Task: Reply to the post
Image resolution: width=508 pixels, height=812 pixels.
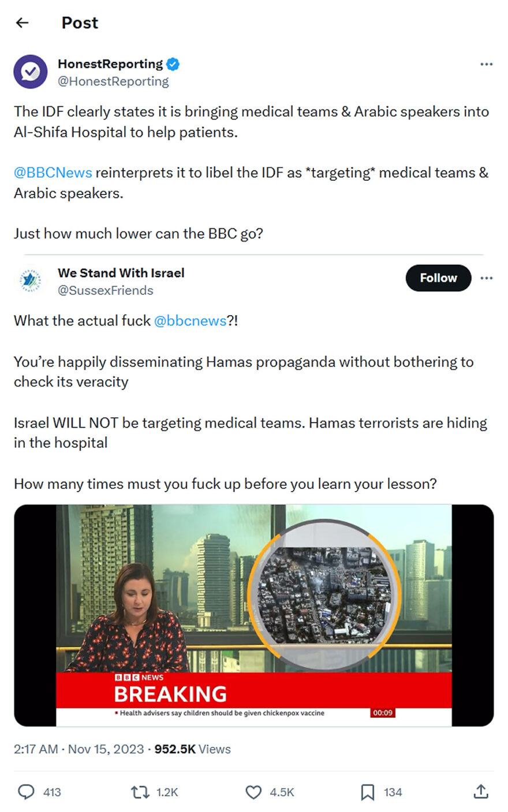Action: point(27,792)
